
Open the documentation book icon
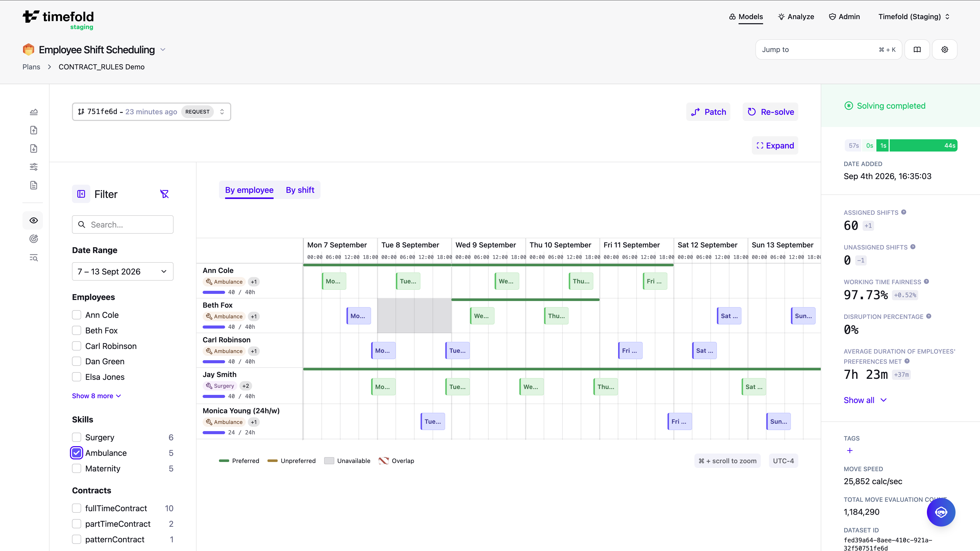917,49
